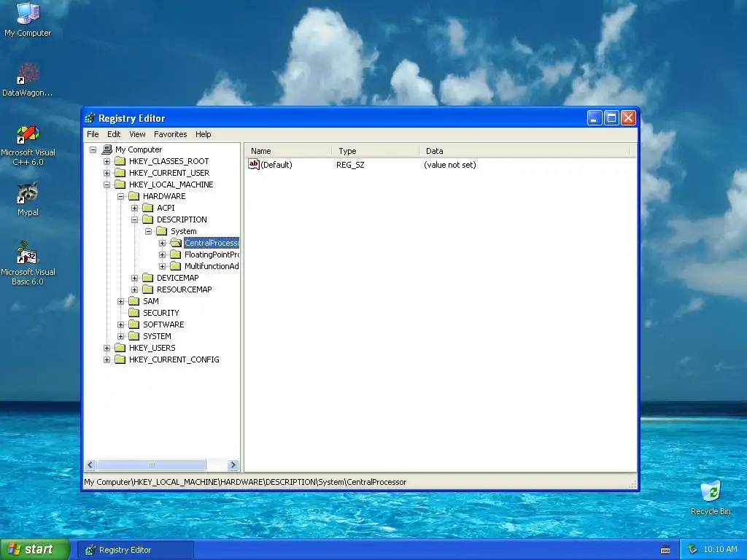Click the 10:10 AM taskbar clock
Screen dimensions: 747x560
pos(720,550)
